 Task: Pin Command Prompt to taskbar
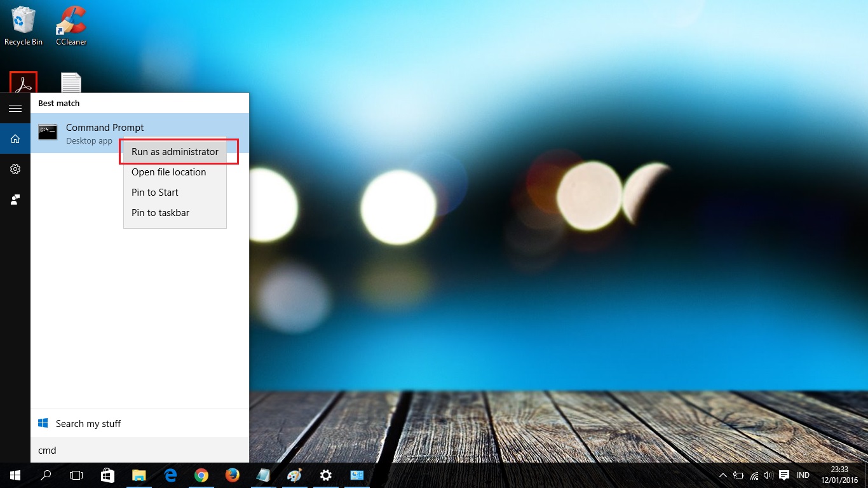(160, 212)
